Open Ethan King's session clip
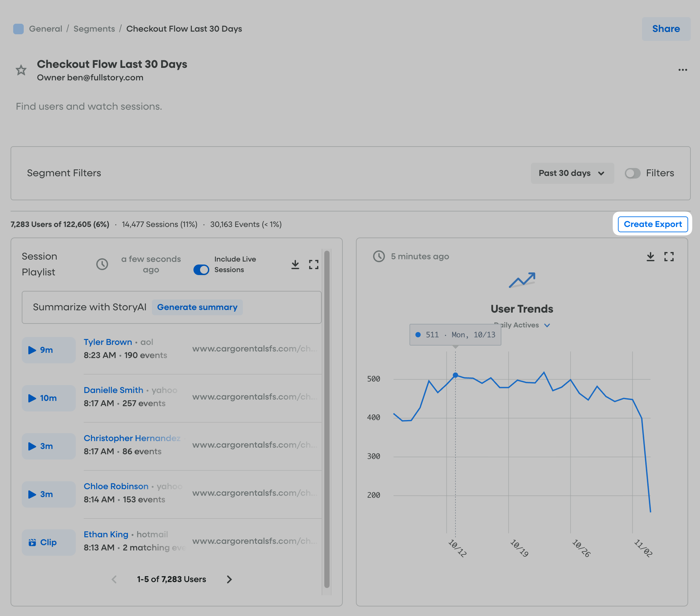Screen dimensions: 700x616 click(x=48, y=543)
